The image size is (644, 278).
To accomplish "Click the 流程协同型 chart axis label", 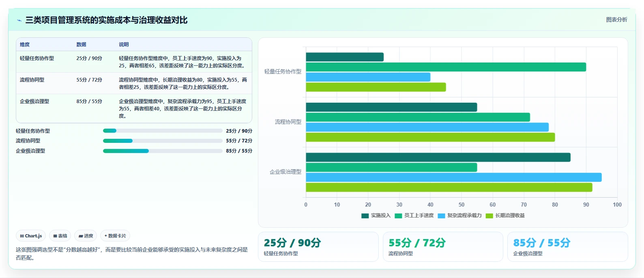I will 288,122.
